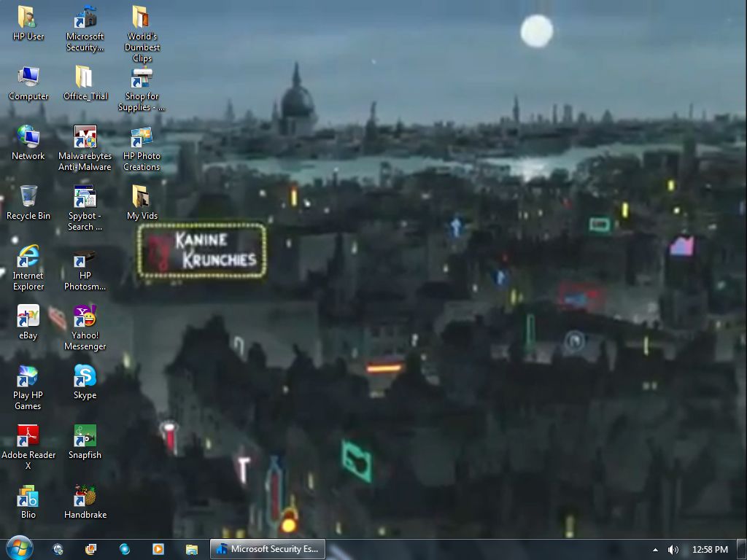The width and height of the screenshot is (747, 560).
Task: Click the Show desktop button
Action: tap(742, 550)
